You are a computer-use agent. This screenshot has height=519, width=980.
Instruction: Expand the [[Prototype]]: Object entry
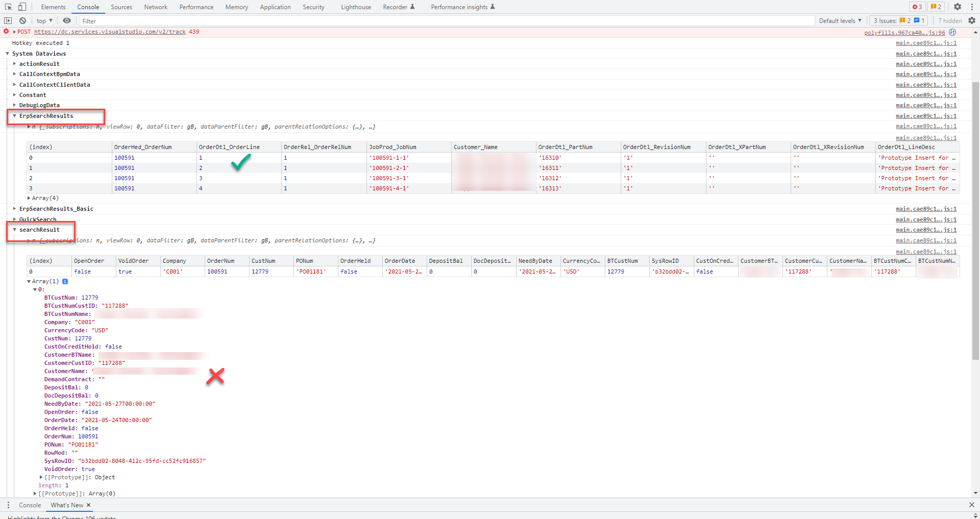click(41, 477)
